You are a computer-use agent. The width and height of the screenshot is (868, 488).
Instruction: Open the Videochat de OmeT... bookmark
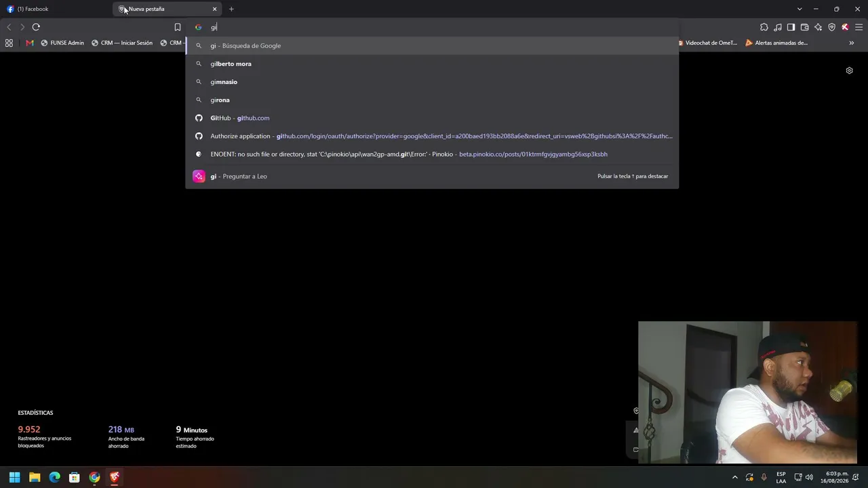pyautogui.click(x=707, y=43)
